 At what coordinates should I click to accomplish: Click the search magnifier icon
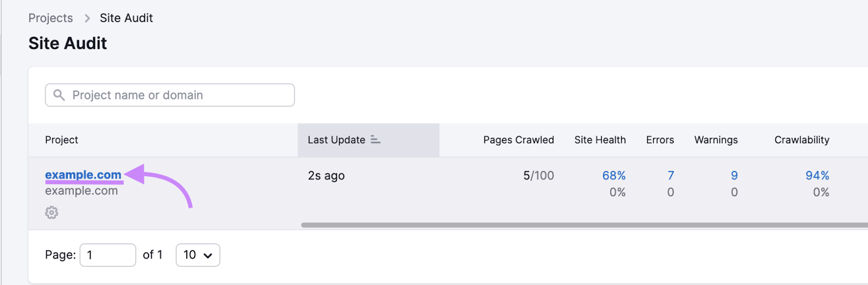pos(59,95)
